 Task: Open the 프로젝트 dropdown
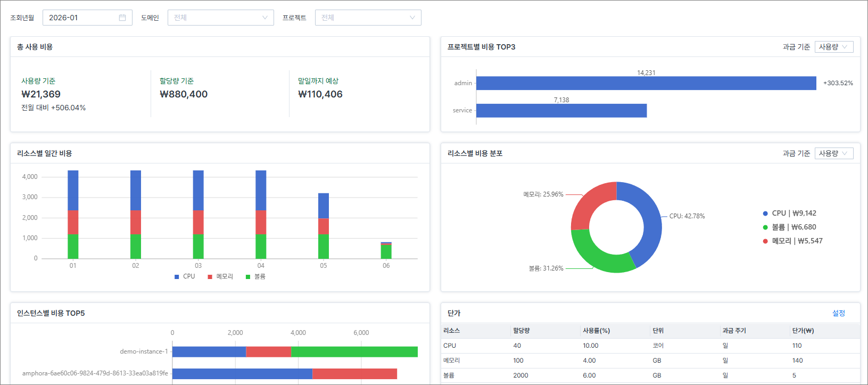point(368,18)
